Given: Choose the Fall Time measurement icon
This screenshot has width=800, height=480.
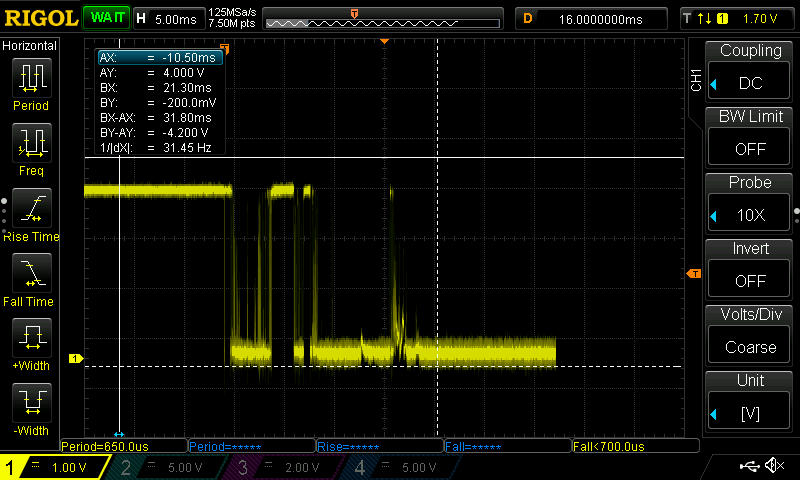Looking at the screenshot, I should (31, 274).
